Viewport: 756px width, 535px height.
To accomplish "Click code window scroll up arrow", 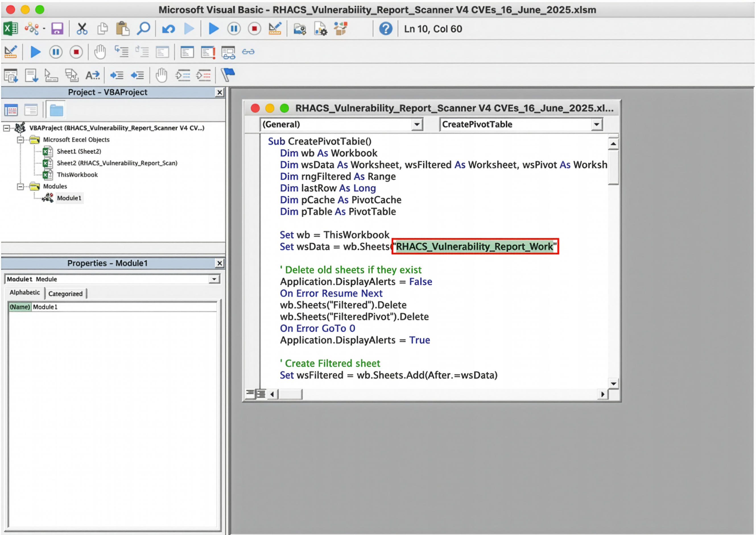I will point(613,144).
